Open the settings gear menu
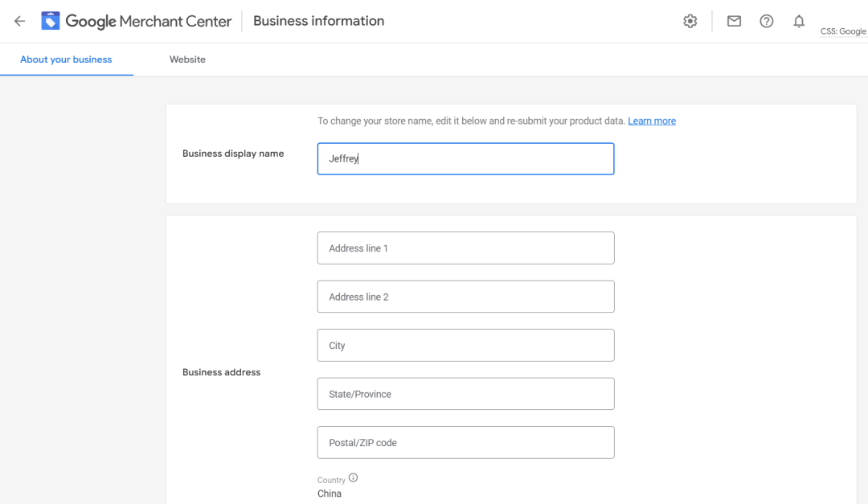Viewport: 868px width, 504px height. [690, 21]
